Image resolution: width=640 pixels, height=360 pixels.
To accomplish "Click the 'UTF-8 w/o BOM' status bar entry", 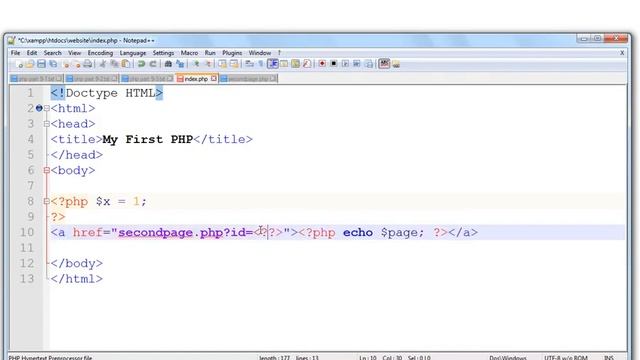I will 565,358.
